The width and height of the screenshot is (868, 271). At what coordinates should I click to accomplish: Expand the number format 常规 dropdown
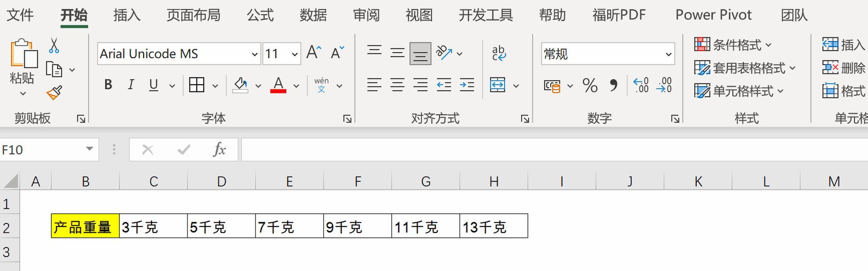click(x=668, y=54)
